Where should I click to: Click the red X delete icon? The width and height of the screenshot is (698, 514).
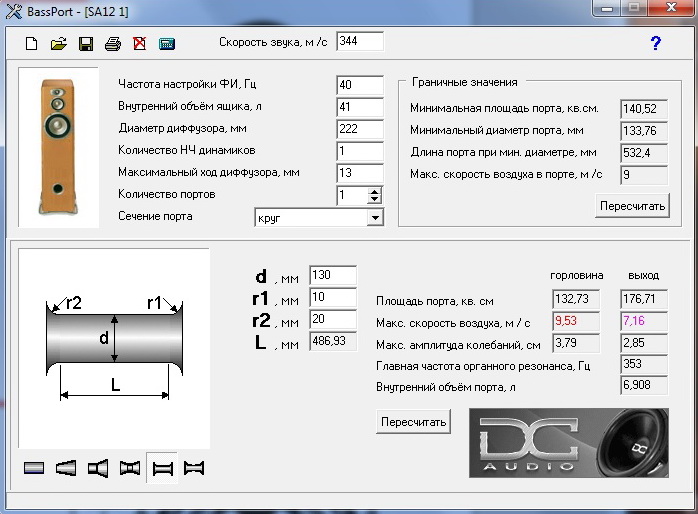point(139,44)
